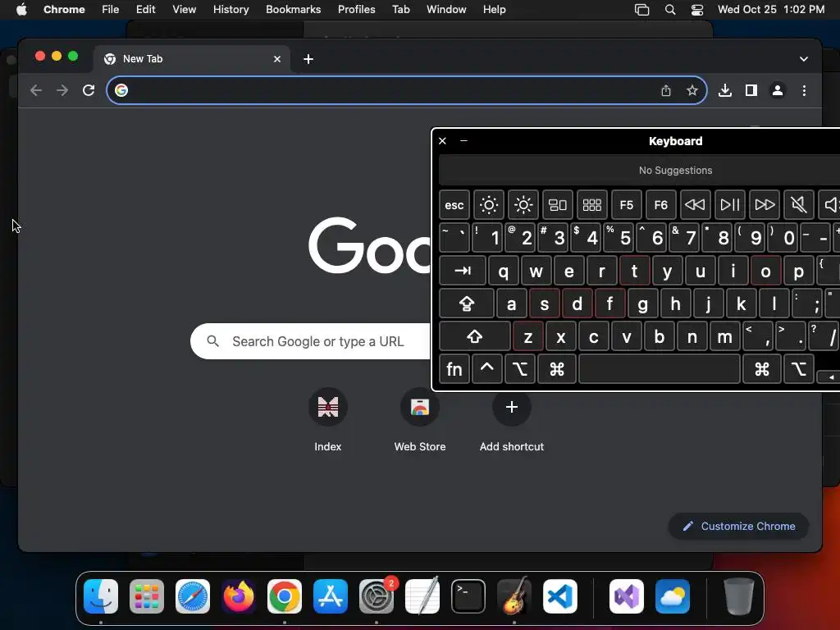
Task: Toggle the caps lock key
Action: click(x=467, y=304)
